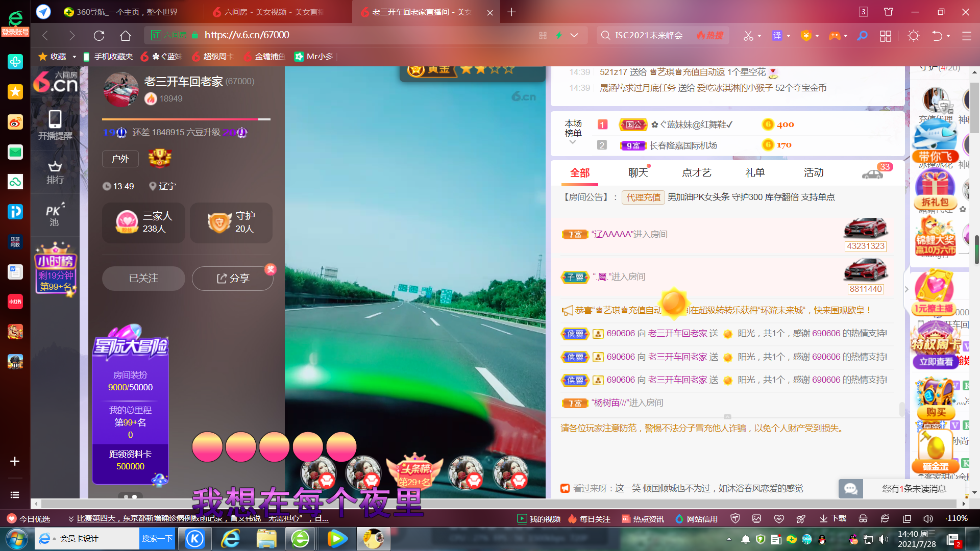This screenshot has height=551, width=980.
Task: Click the 购买 treasure chest icon
Action: [936, 399]
